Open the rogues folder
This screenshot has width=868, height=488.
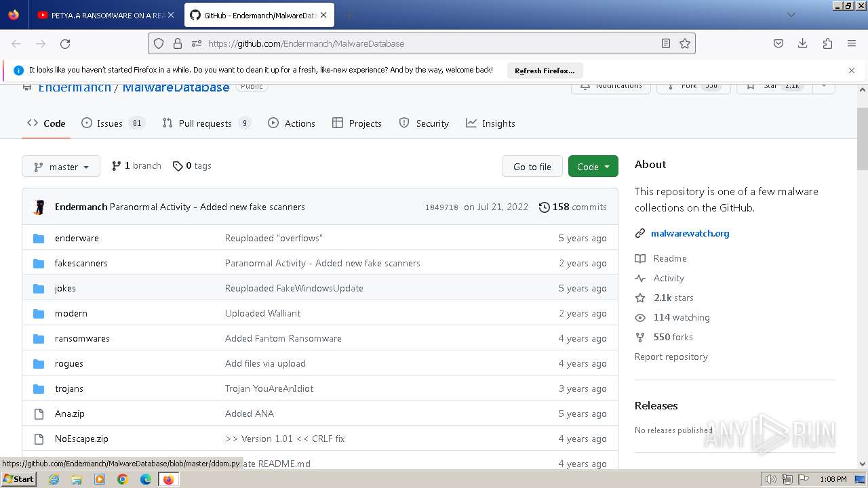(69, 363)
